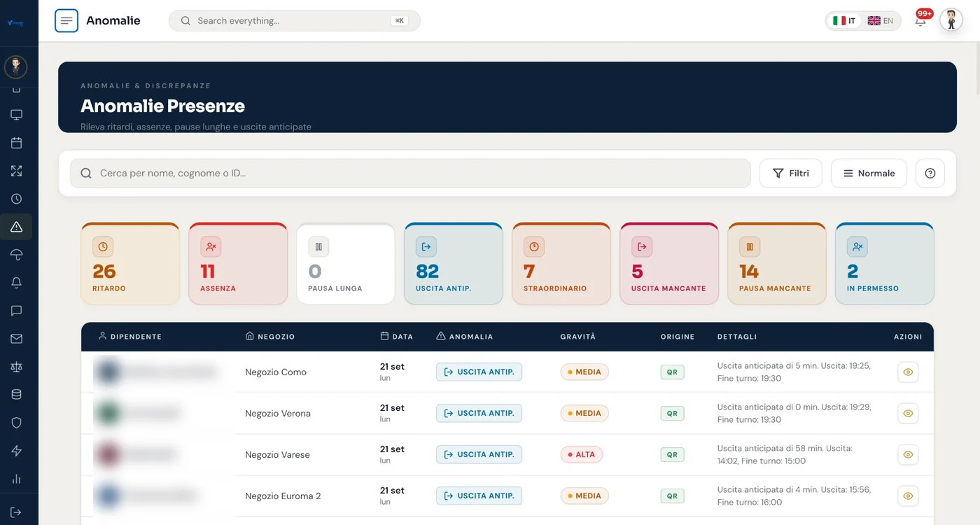Screen dimensions: 980x525
Task: Click the shuffle arrows icon in sidebar
Action: [16, 171]
